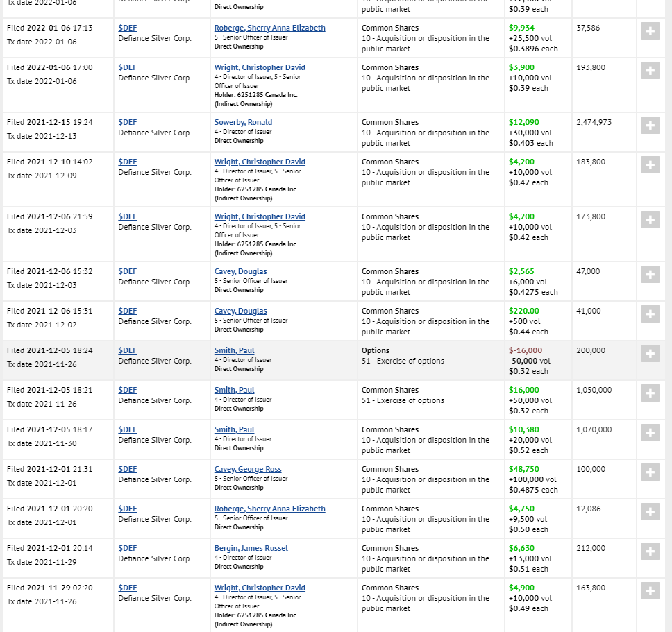672x632 pixels.
Task: Select the 'Tx date 2021-12-13' text
Action: 42,136
